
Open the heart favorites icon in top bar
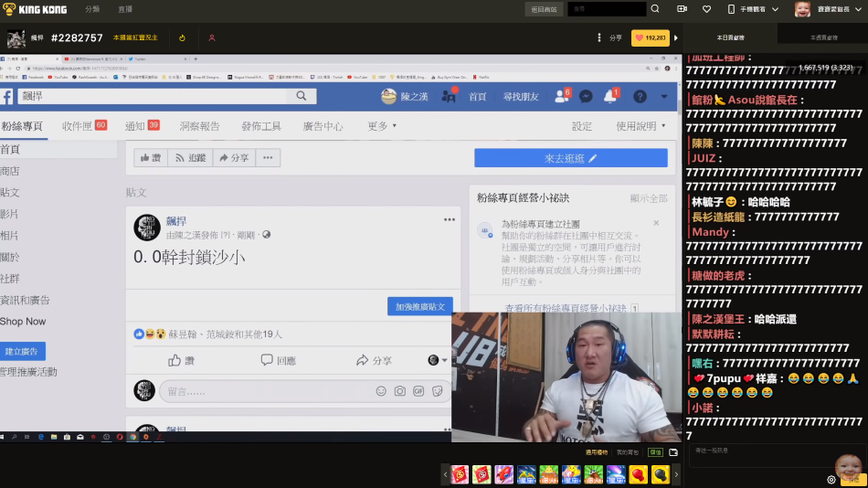click(x=706, y=9)
